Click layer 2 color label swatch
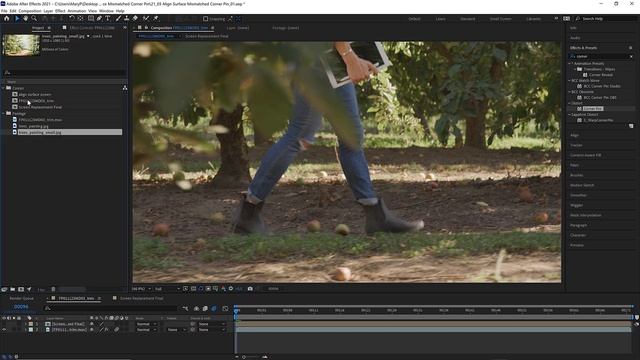The width and height of the screenshot is (640, 360). click(31, 330)
